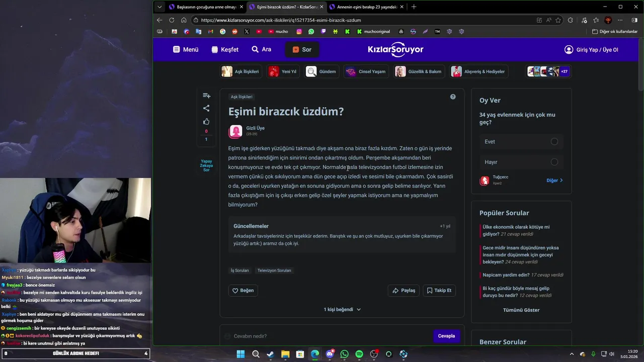The image size is (644, 362).
Task: Click Diğer link with chevron
Action: [x=555, y=180]
